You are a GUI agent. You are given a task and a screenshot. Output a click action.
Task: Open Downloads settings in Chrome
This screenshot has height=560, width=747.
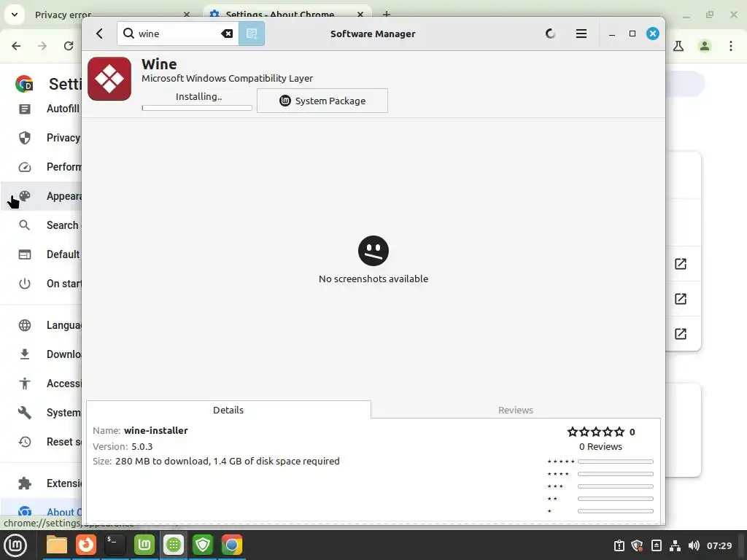point(42,354)
